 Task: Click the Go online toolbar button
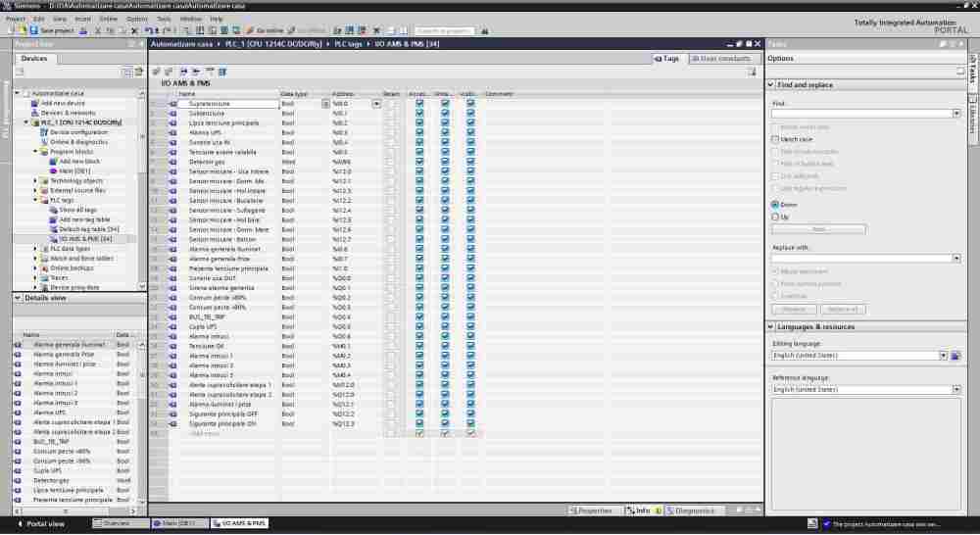[265, 30]
